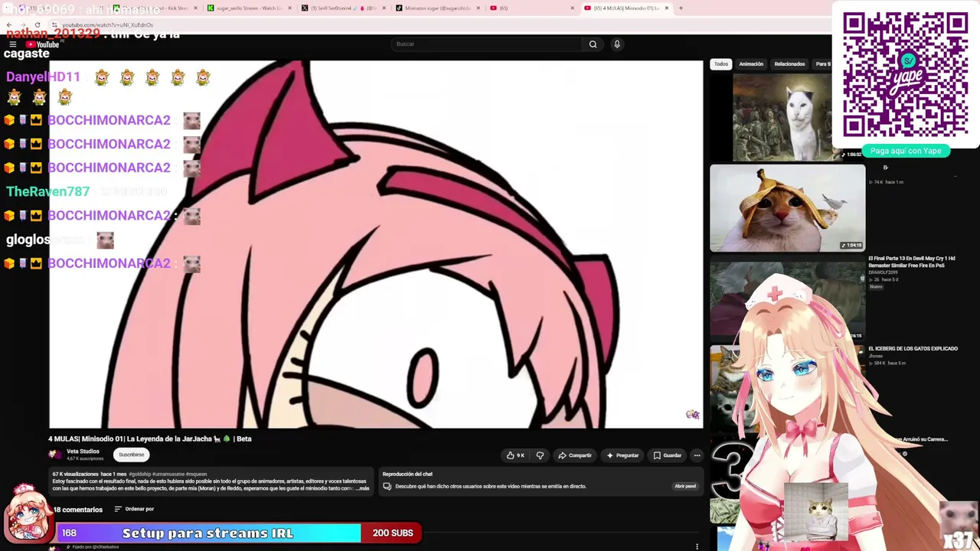Open the Veta Studios channel avatar
Viewport: 980px width, 551px height.
(55, 455)
